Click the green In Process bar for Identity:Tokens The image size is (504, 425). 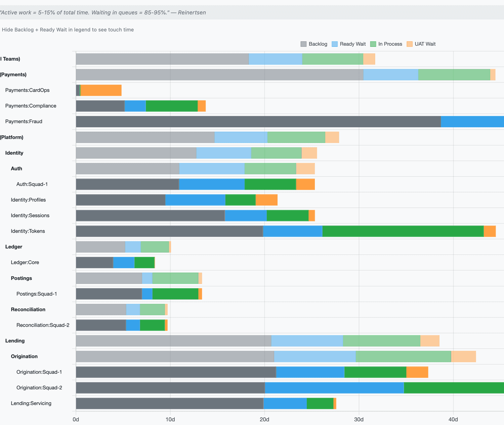pyautogui.click(x=403, y=231)
